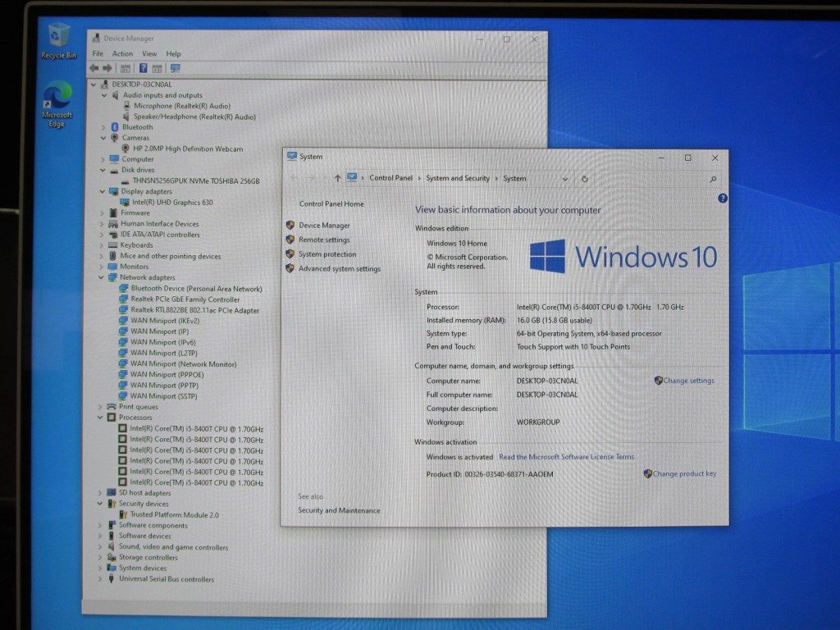Open the address bar history dropdown
The image size is (840, 630).
564,179
